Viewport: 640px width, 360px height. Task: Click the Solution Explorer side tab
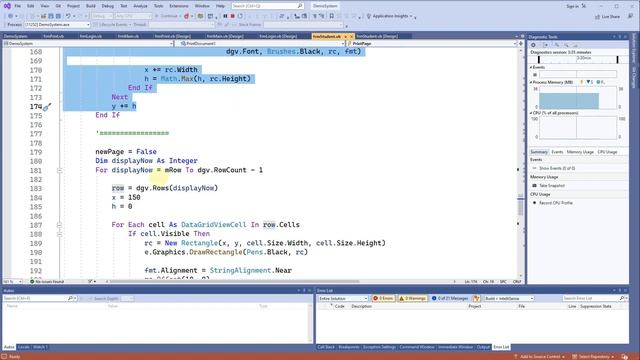coord(634,47)
